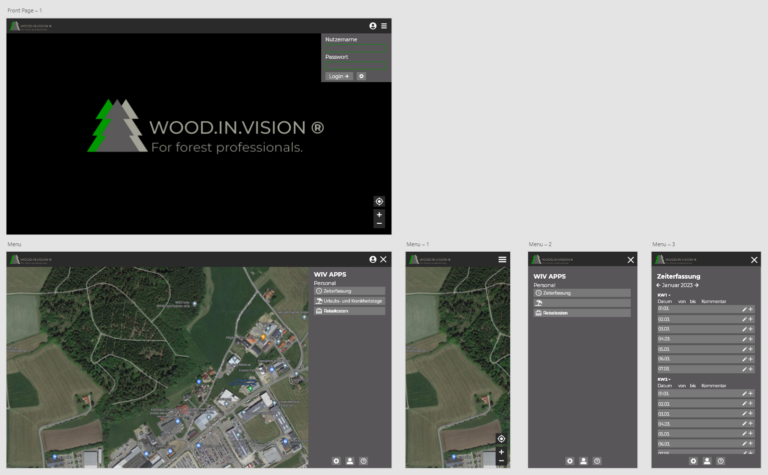The image size is (768, 475).
Task: Click user profile icon at bottom of Menu – 3
Action: (707, 461)
